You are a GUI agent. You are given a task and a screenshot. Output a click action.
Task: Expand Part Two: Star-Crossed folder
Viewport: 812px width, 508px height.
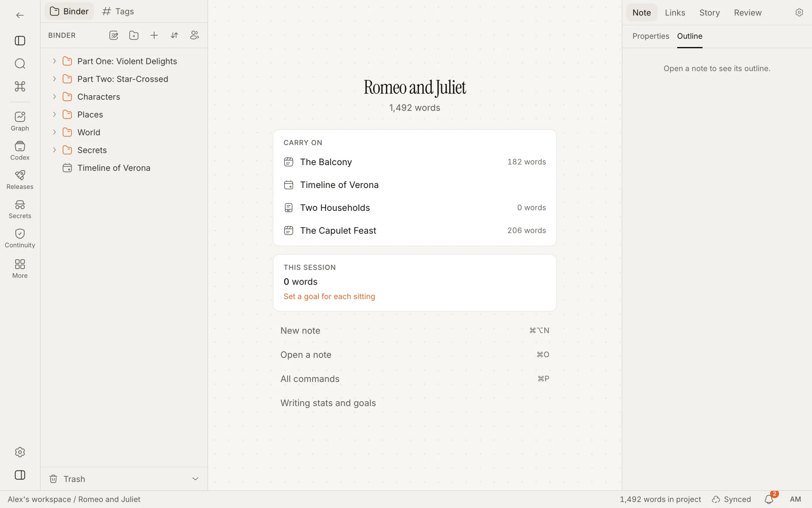click(54, 79)
